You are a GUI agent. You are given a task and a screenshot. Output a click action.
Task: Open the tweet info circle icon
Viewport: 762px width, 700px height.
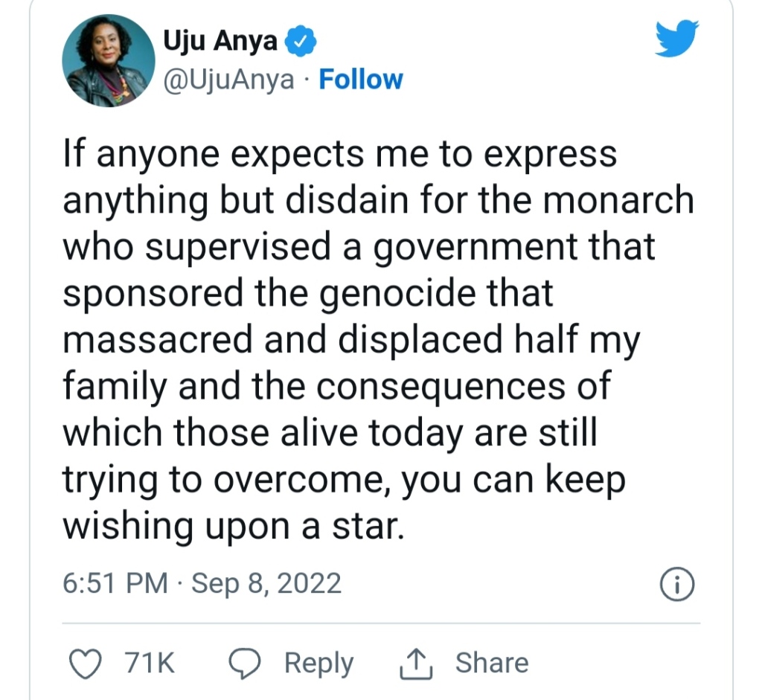[x=677, y=585]
